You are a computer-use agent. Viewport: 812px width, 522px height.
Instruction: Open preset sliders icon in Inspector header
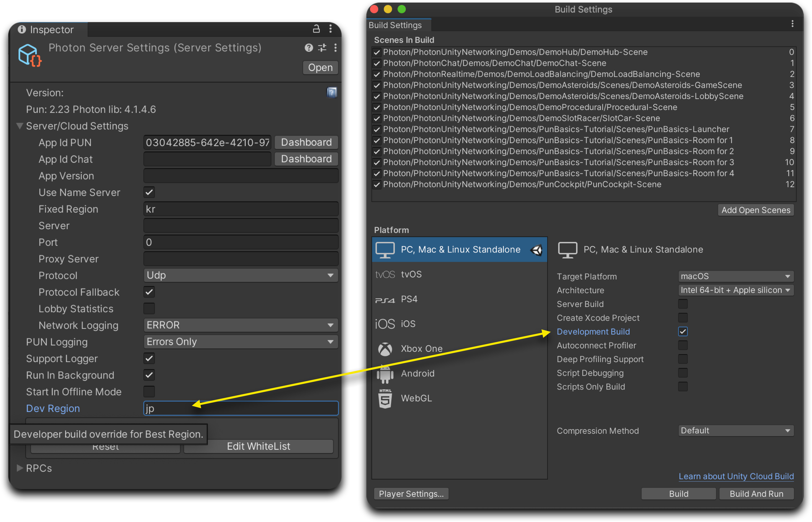(x=322, y=48)
